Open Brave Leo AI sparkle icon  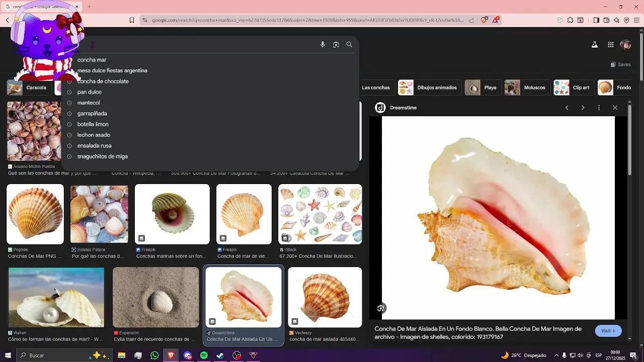pyautogui.click(x=616, y=20)
